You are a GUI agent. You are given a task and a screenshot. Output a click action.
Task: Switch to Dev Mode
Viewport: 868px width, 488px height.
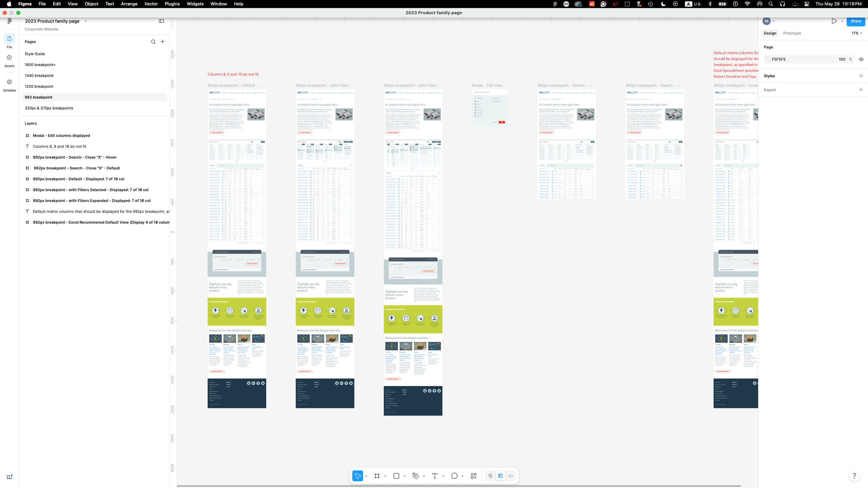511,476
